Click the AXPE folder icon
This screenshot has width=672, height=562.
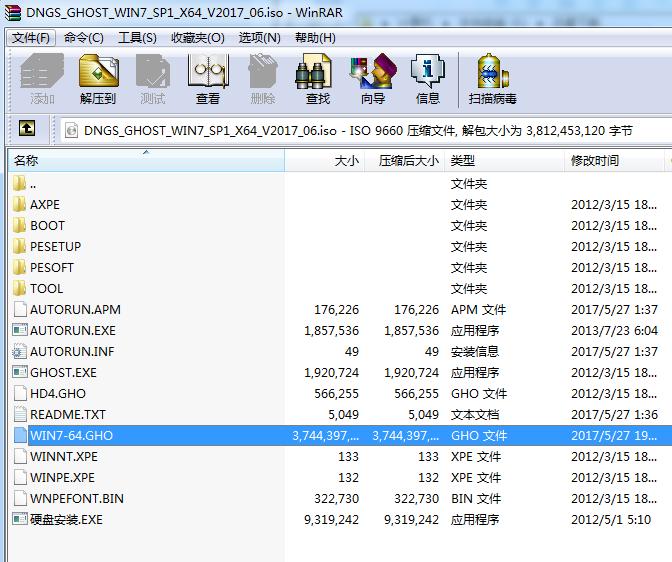[x=20, y=204]
